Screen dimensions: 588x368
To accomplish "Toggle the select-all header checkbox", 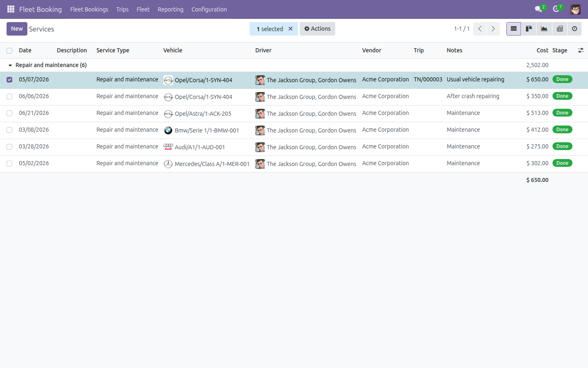I will (9, 51).
